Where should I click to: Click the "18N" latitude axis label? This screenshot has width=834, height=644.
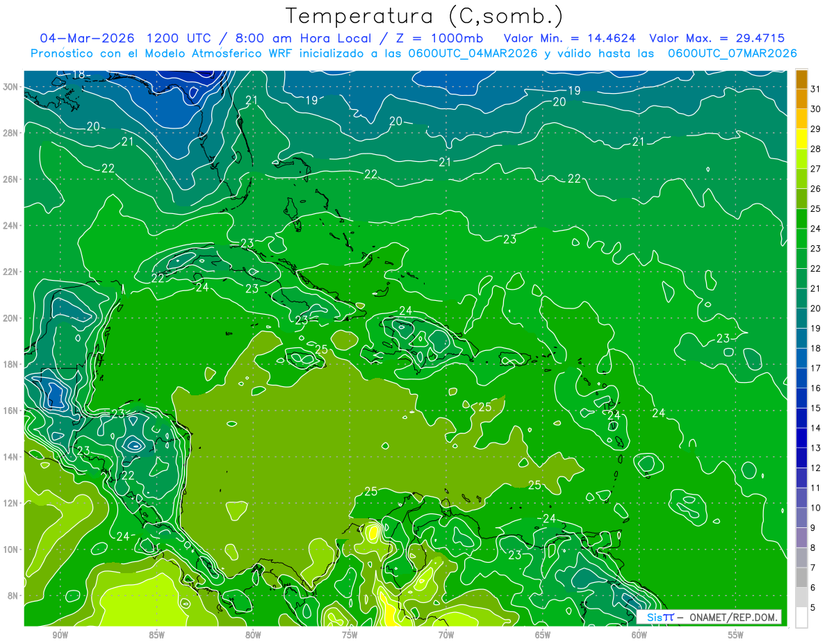point(10,364)
